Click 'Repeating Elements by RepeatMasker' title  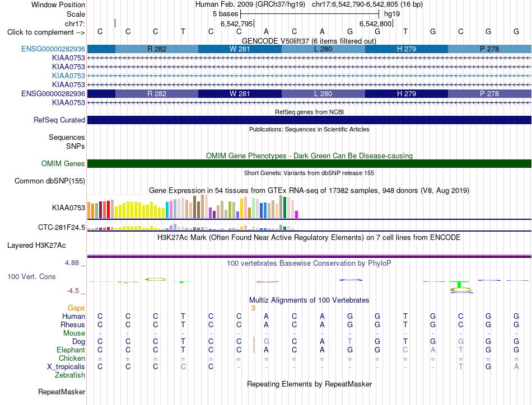point(309,384)
